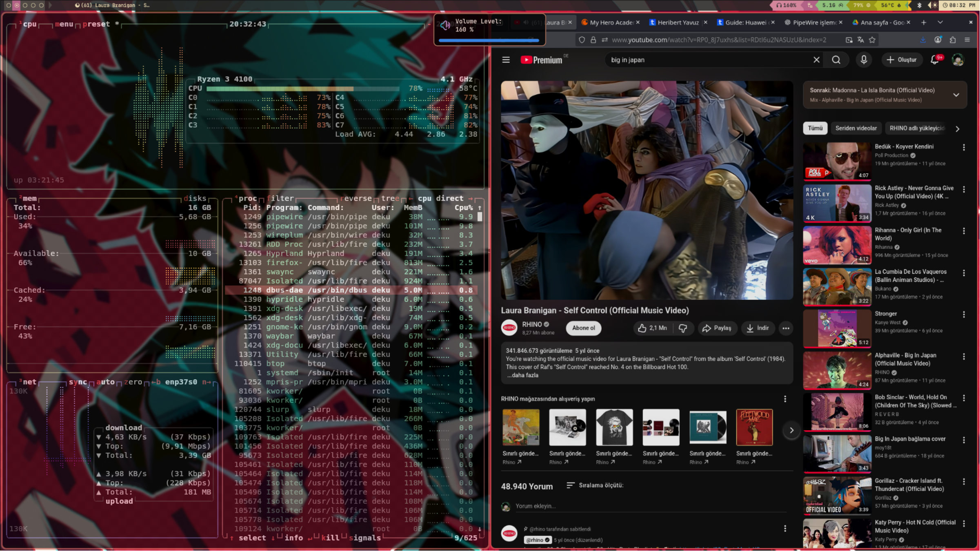The width and height of the screenshot is (980, 551).
Task: Open pinned comment options menu
Action: [x=785, y=529]
